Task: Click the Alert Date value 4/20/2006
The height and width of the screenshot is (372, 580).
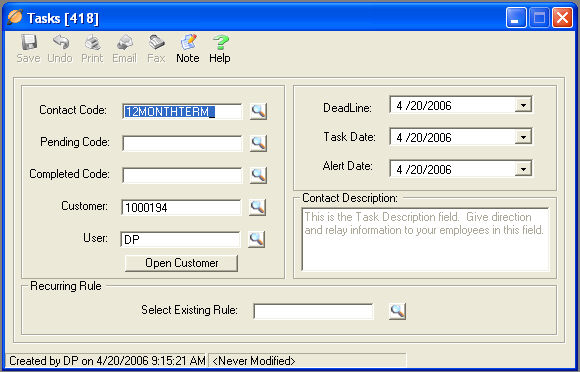Action: pos(424,170)
